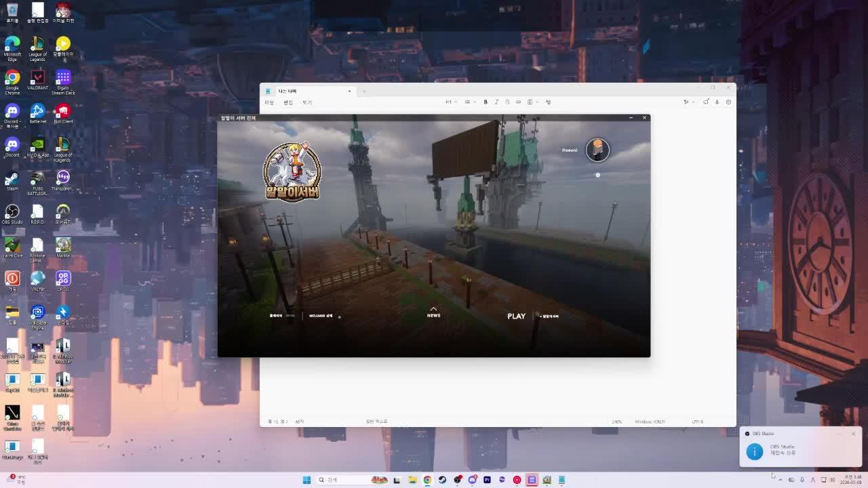The height and width of the screenshot is (488, 868).
Task: Open Steam desktop shortcut
Action: [x=12, y=181]
